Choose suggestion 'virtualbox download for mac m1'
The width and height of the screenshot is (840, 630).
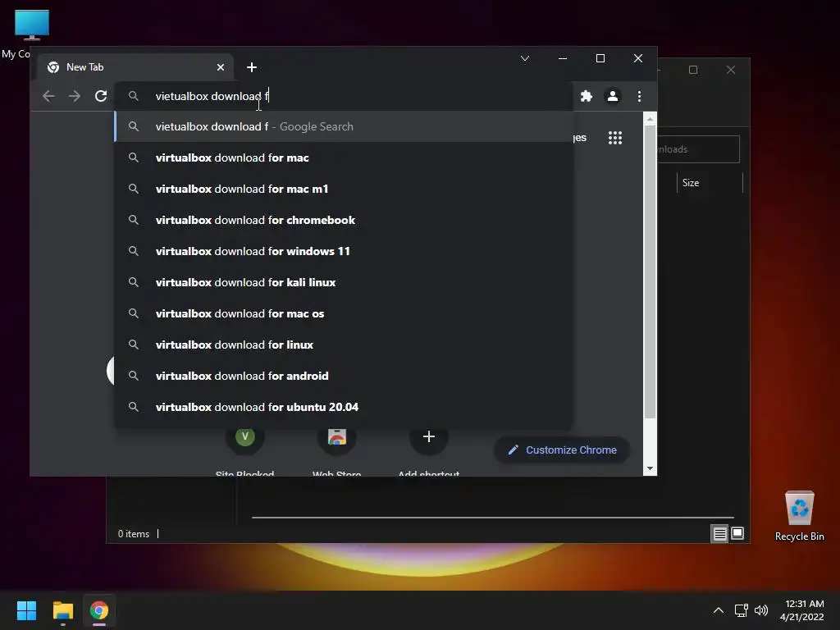tap(344, 189)
